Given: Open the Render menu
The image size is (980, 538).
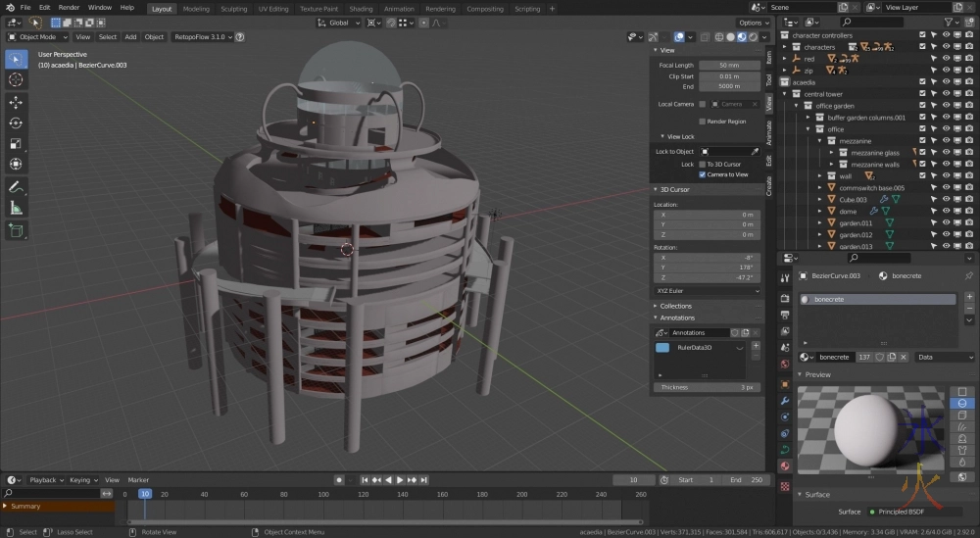Looking at the screenshot, I should coord(69,8).
